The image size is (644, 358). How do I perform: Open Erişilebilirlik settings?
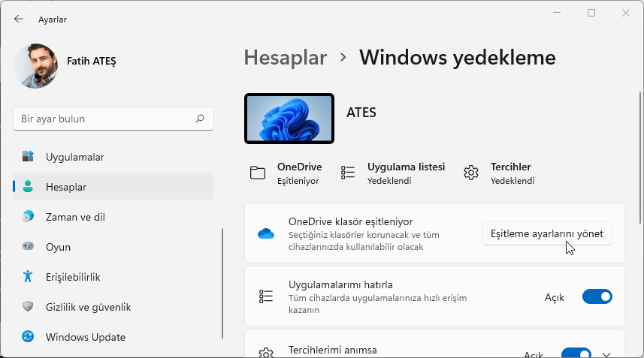coord(113,277)
